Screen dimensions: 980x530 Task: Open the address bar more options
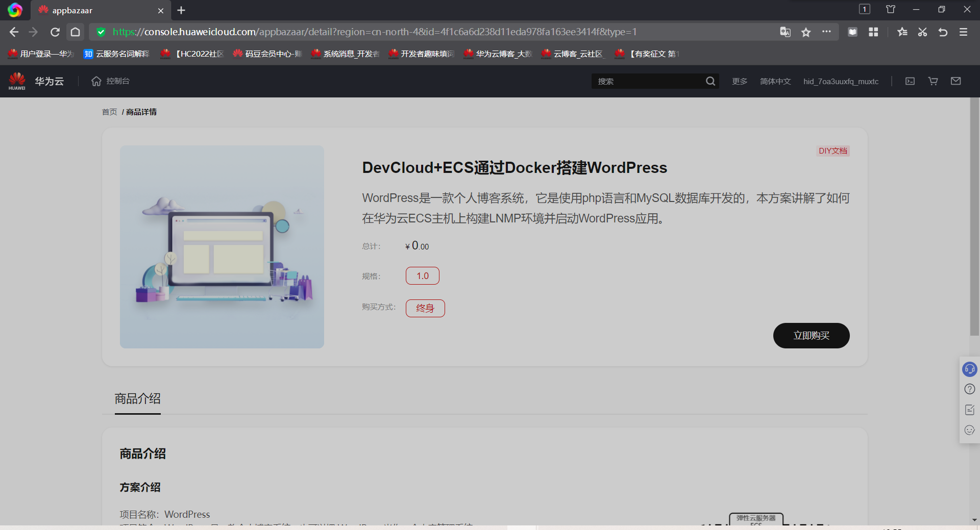click(826, 32)
